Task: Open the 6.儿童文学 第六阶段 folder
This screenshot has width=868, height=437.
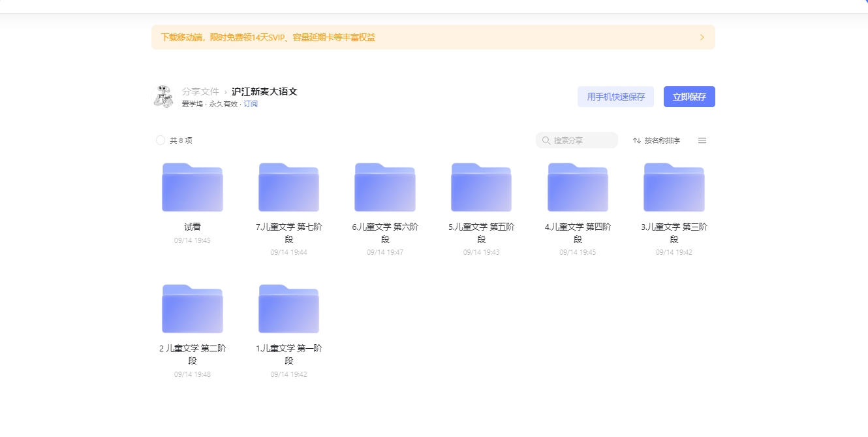Action: 384,187
